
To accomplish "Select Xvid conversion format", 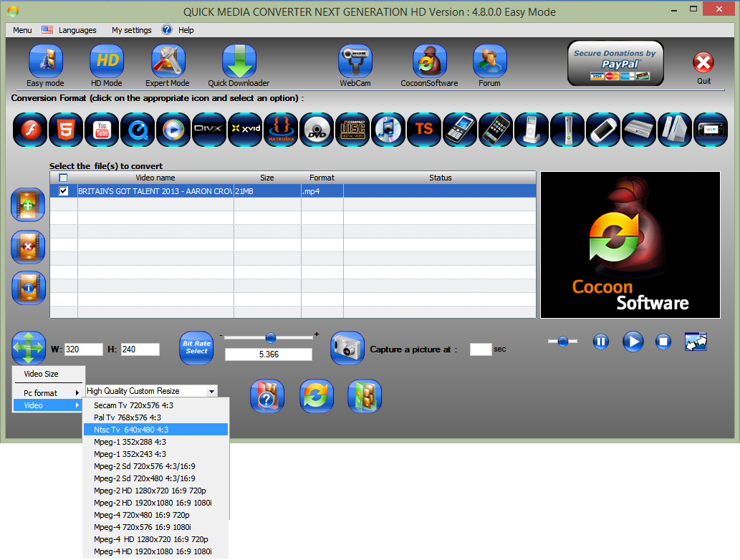I will coord(246,130).
